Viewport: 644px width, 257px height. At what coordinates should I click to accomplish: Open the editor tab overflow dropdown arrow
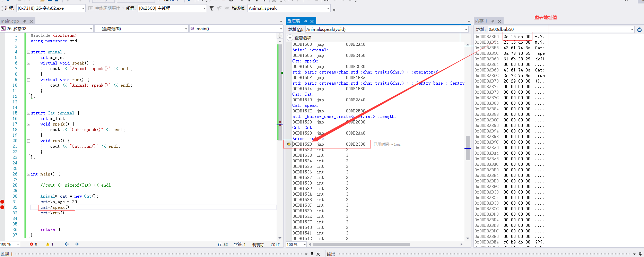[x=281, y=21]
